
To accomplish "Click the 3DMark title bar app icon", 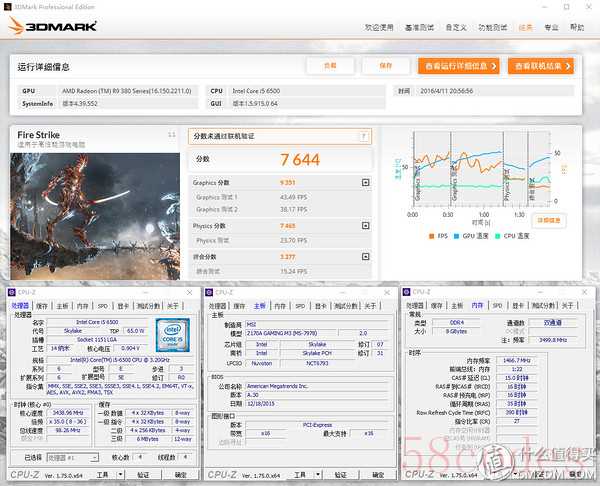I will [8, 7].
